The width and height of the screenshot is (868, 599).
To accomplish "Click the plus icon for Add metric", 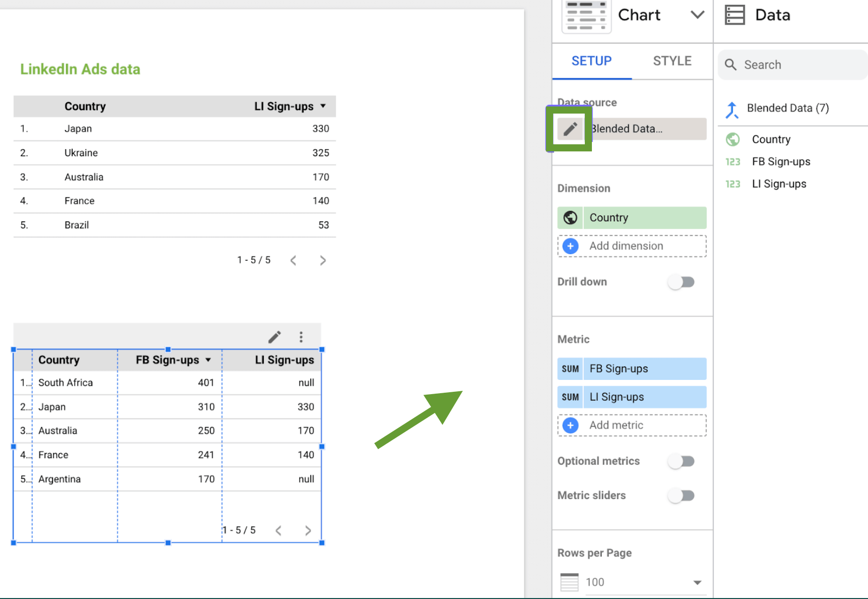I will coord(571,425).
